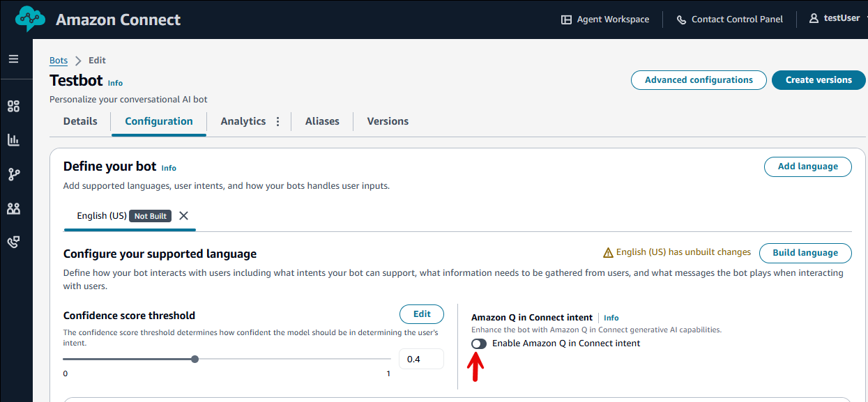This screenshot has height=402, width=868.
Task: Click Info link next to Testbot
Action: [x=115, y=83]
